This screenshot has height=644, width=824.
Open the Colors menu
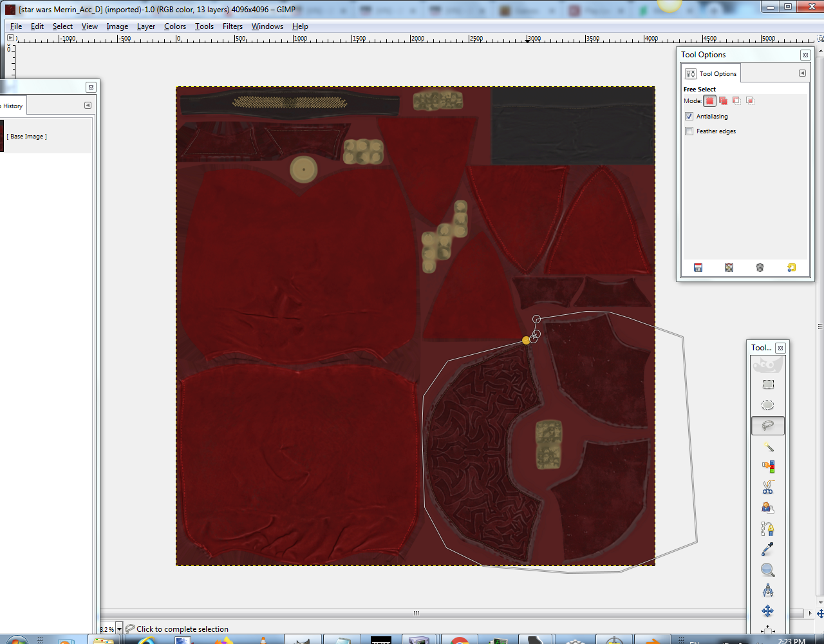pyautogui.click(x=175, y=26)
